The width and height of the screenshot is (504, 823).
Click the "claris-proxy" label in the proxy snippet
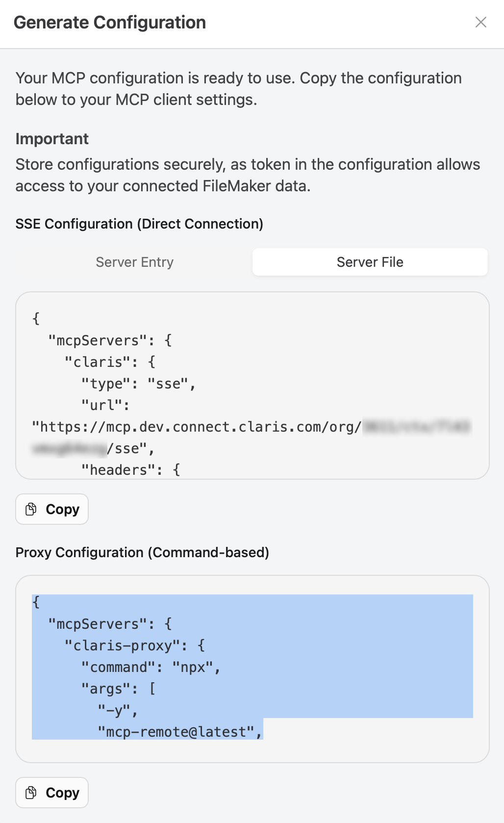pos(123,645)
